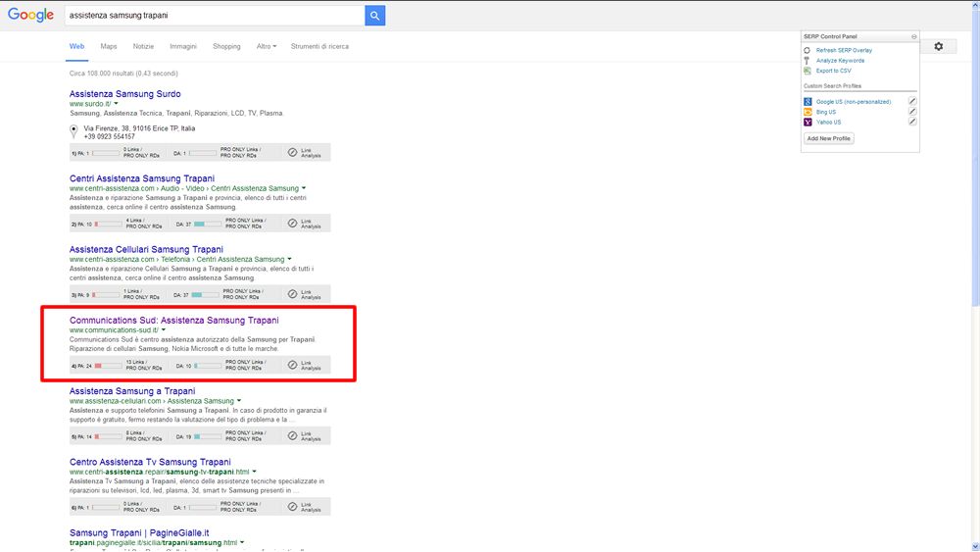Image resolution: width=980 pixels, height=552 pixels.
Task: Edit the Google US profile with pencil
Action: [912, 101]
